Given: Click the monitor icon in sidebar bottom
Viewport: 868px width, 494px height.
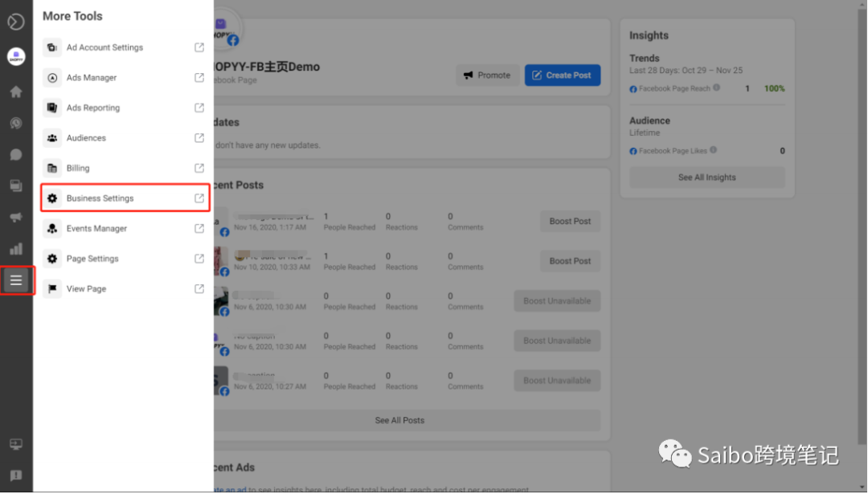Looking at the screenshot, I should pos(16,444).
